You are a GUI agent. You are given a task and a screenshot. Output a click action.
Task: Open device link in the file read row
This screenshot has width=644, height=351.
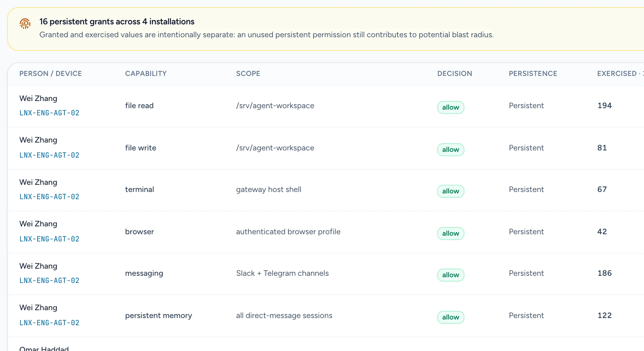click(x=49, y=113)
